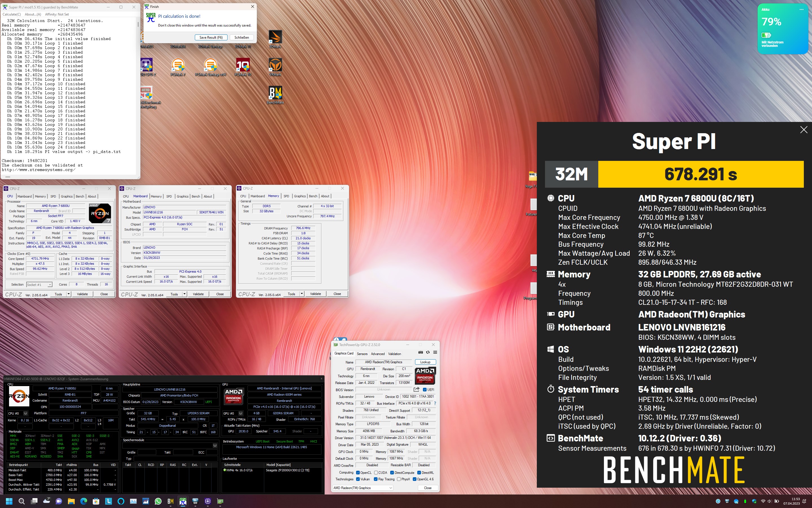Take GPU-Z screenshot with camera icon
This screenshot has height=508, width=812.
420,352
